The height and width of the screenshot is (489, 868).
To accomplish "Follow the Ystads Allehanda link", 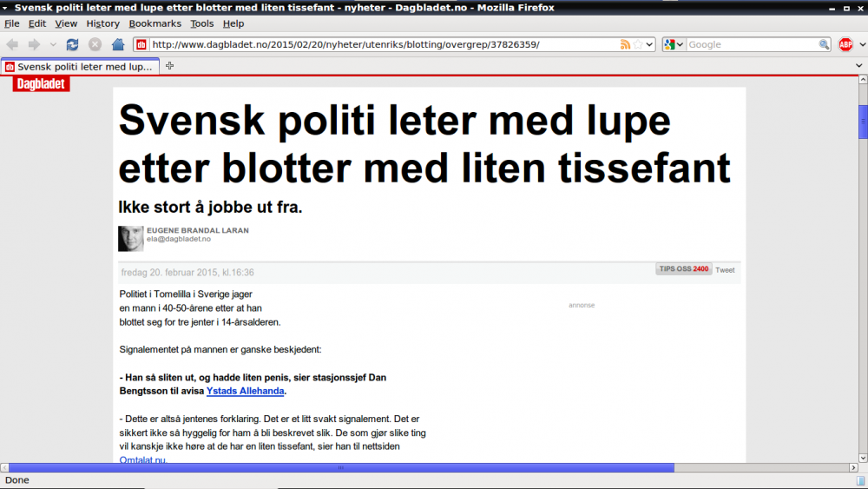I will point(245,392).
